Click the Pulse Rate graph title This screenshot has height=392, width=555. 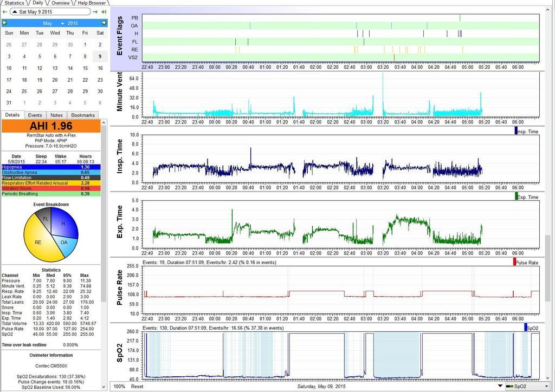(120, 288)
